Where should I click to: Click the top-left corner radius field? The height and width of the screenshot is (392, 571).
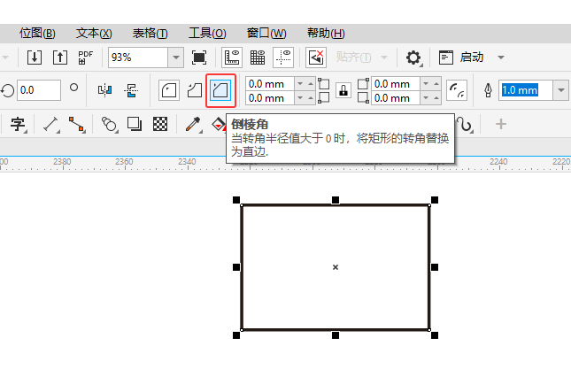270,84
